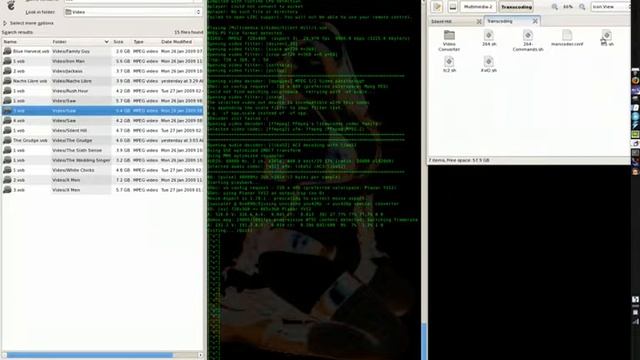Select the 7.2 GB vob in Video/X Men
This screenshot has width=640, height=360.
[x=102, y=180]
